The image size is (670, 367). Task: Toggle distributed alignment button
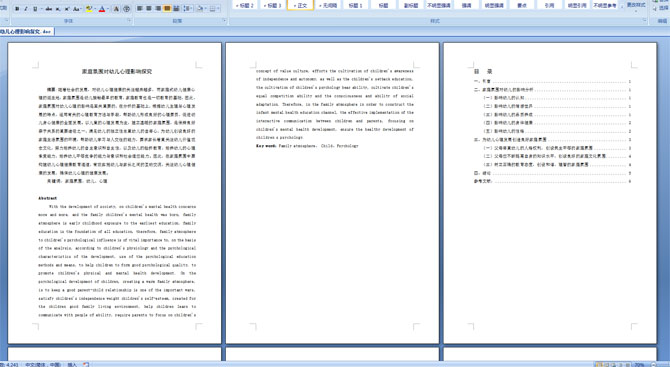(176, 9)
